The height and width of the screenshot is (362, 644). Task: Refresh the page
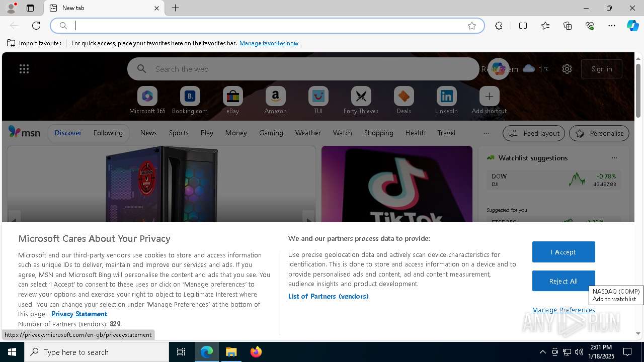pos(36,26)
